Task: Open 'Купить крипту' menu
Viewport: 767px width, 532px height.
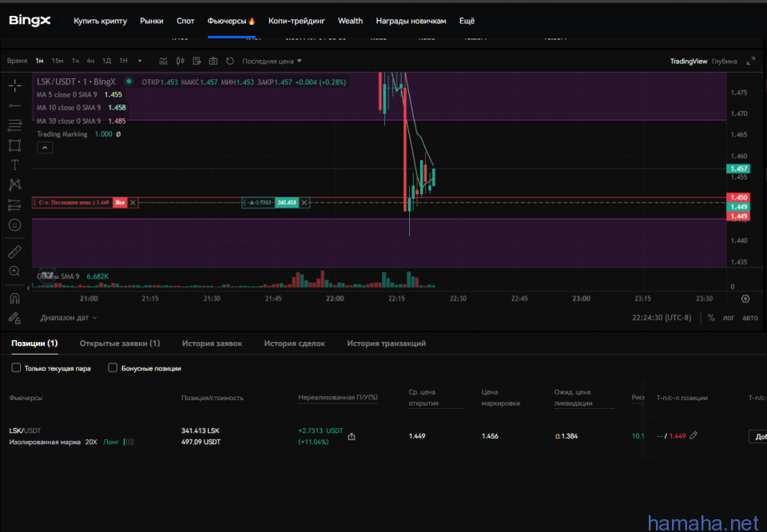Action: pyautogui.click(x=101, y=21)
